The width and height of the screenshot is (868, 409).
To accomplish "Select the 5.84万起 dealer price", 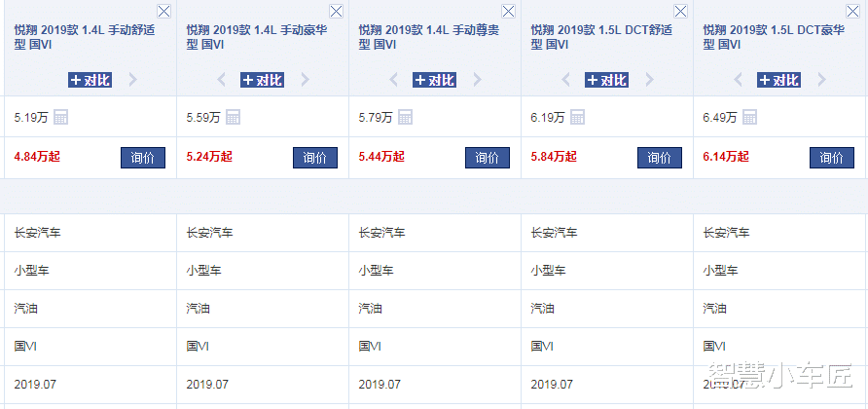I will coord(554,156).
